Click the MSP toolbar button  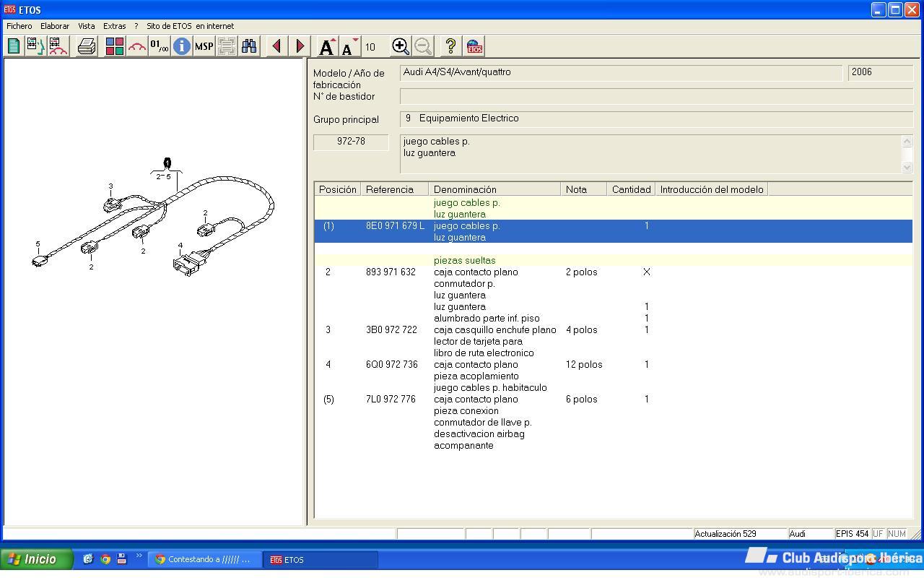tap(204, 46)
